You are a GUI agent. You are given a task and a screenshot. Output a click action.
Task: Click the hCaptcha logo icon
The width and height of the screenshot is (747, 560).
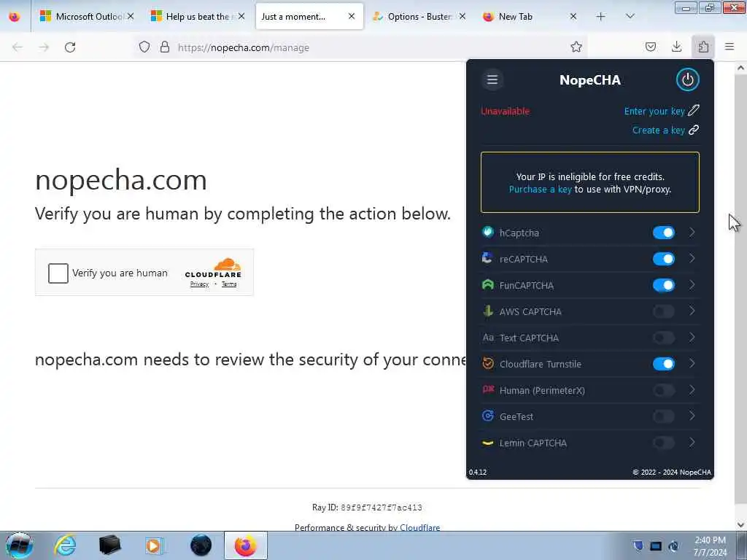pyautogui.click(x=488, y=232)
